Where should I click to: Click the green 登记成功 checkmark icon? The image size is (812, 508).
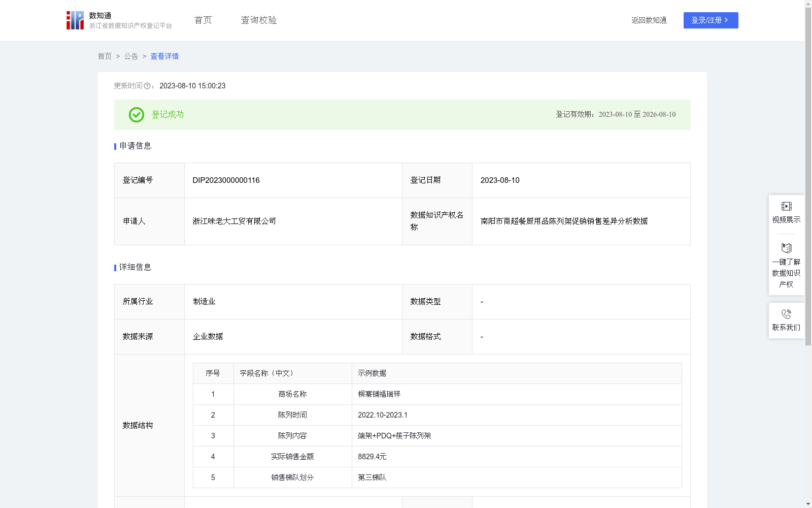(x=136, y=115)
